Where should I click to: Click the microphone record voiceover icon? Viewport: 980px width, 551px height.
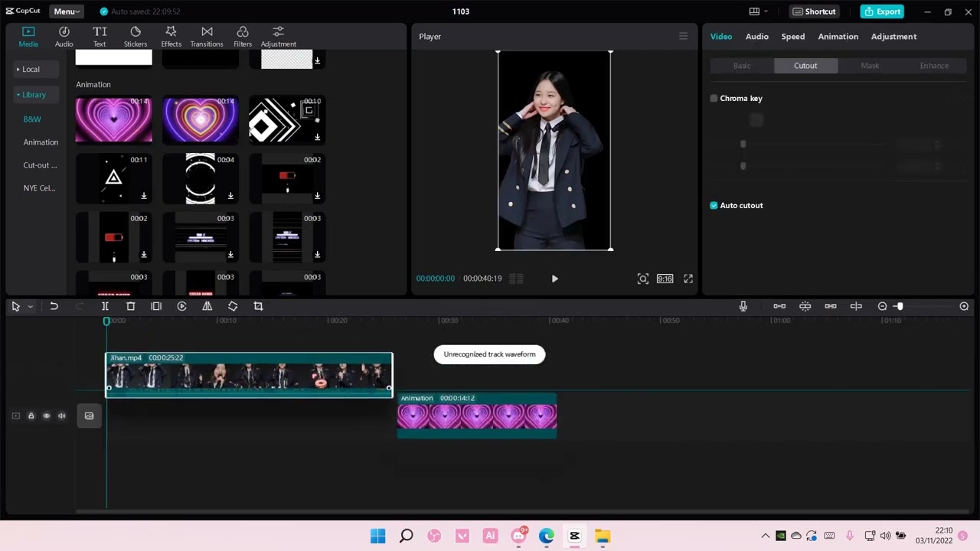743,306
